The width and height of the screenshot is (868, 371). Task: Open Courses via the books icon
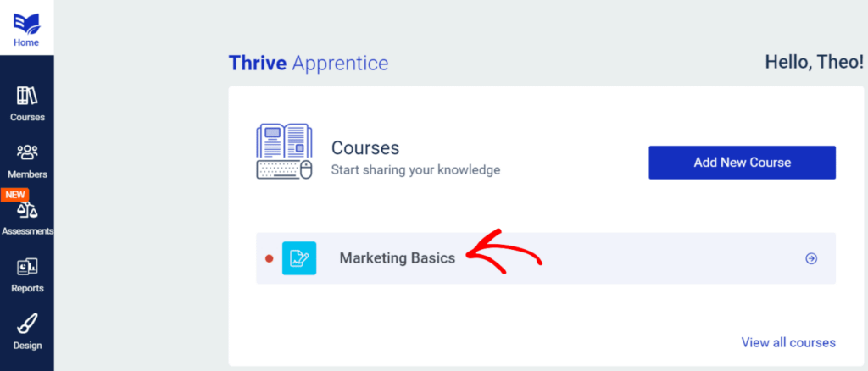click(x=27, y=96)
